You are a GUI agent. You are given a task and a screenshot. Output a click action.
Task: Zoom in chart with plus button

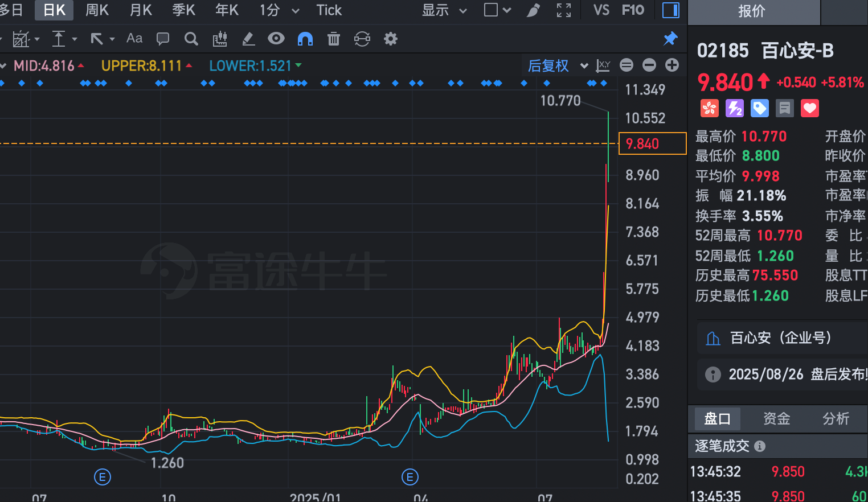[x=672, y=65]
